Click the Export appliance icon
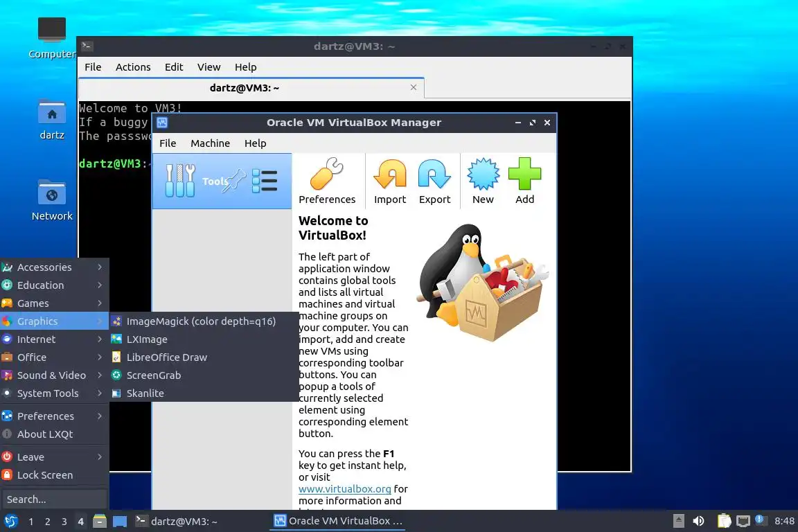Image resolution: width=798 pixels, height=532 pixels. tap(434, 181)
